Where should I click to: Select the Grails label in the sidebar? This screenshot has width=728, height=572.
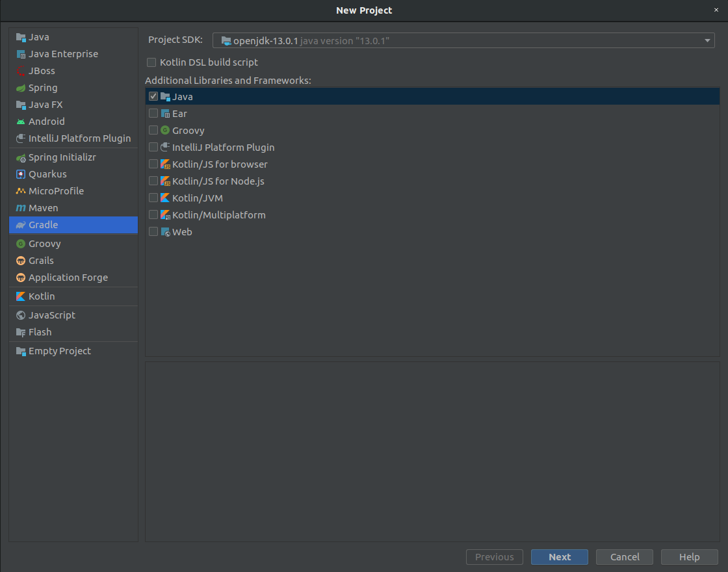[42, 261]
